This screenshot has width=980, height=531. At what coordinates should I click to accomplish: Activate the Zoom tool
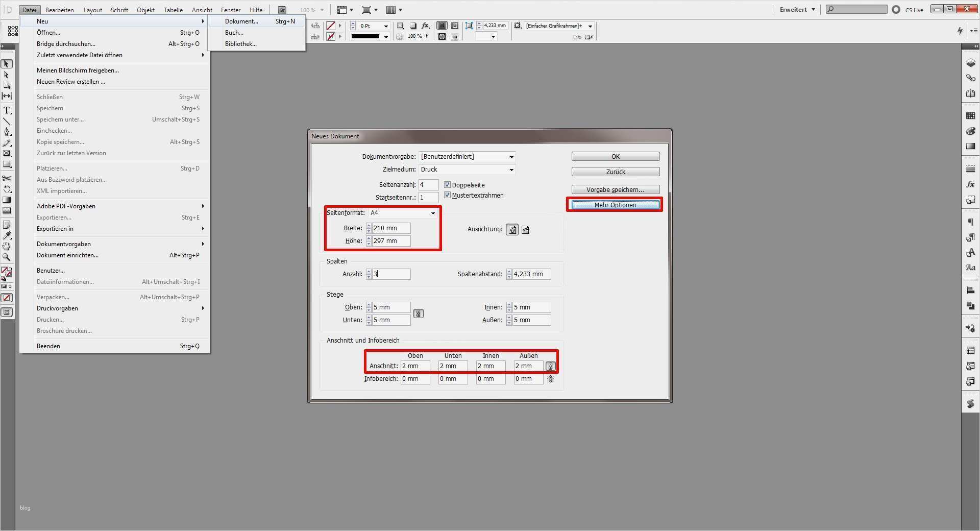click(x=7, y=258)
